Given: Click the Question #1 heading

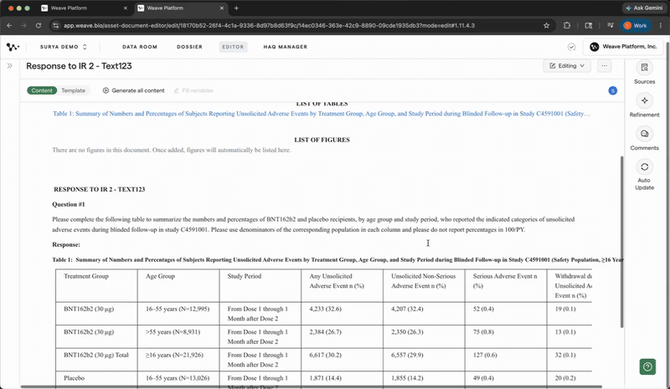Looking at the screenshot, I should coord(68,204).
